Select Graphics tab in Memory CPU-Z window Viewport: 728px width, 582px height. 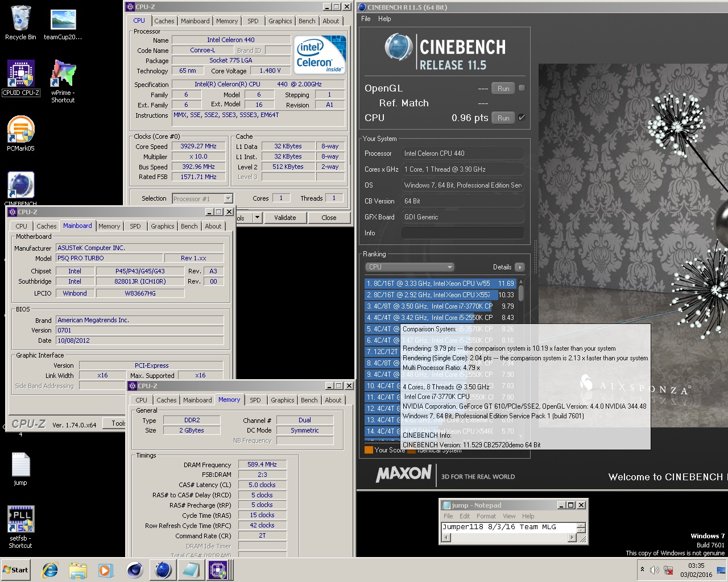coord(283,400)
